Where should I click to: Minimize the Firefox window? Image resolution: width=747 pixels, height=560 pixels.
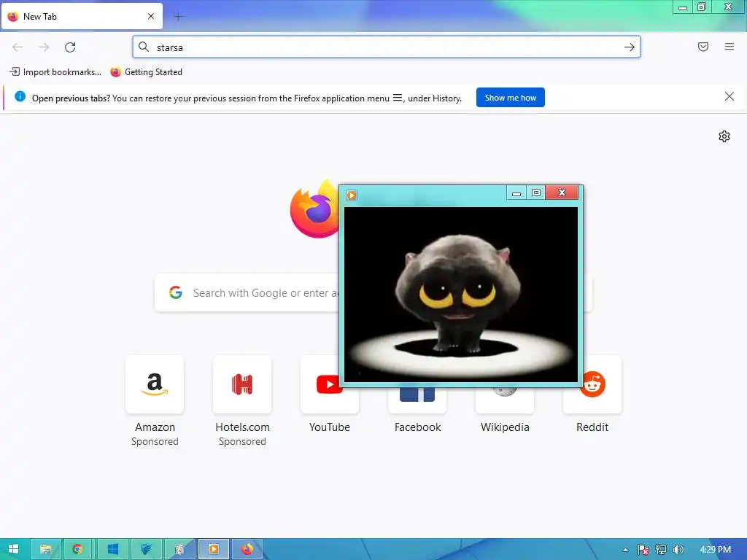pos(683,7)
